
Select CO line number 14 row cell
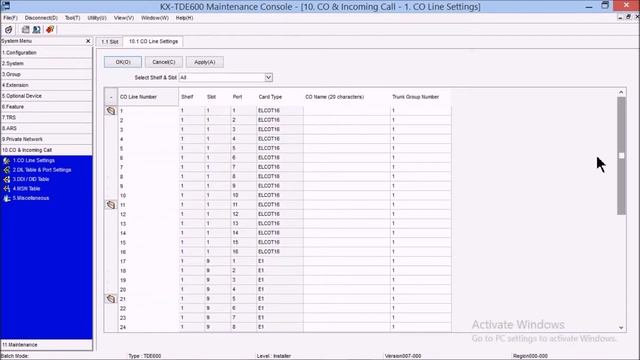pyautogui.click(x=148, y=233)
